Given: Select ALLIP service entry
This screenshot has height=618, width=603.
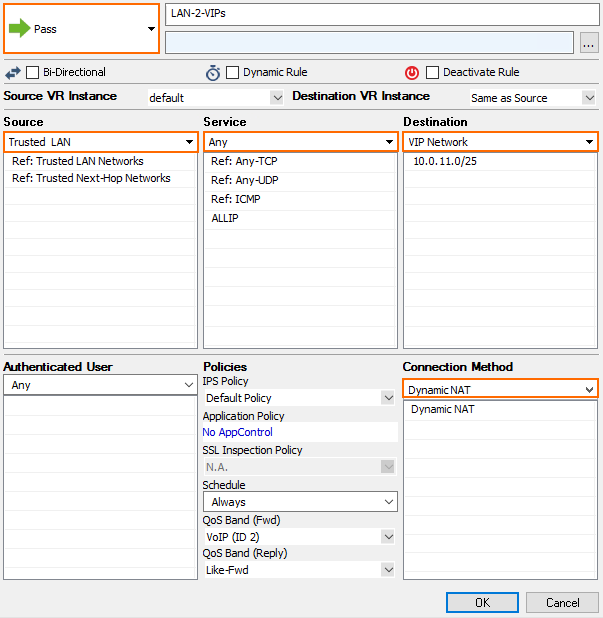Looking at the screenshot, I should 300,218.
